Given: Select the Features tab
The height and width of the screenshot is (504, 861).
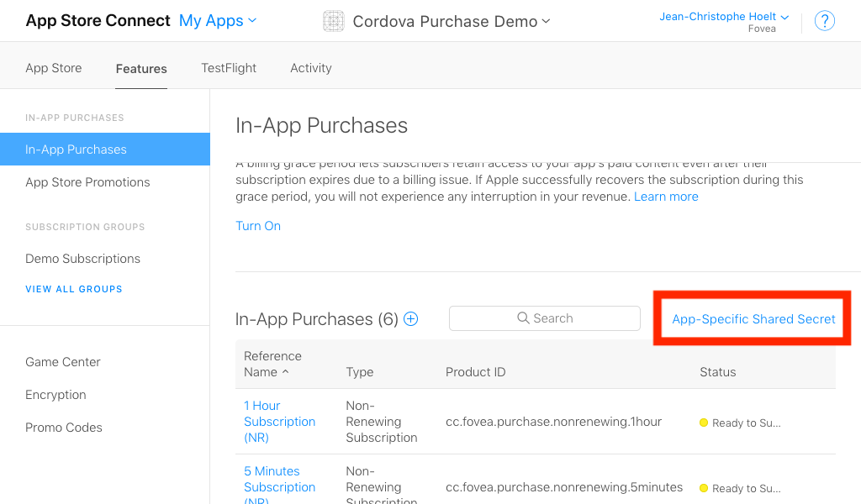Looking at the screenshot, I should (141, 69).
